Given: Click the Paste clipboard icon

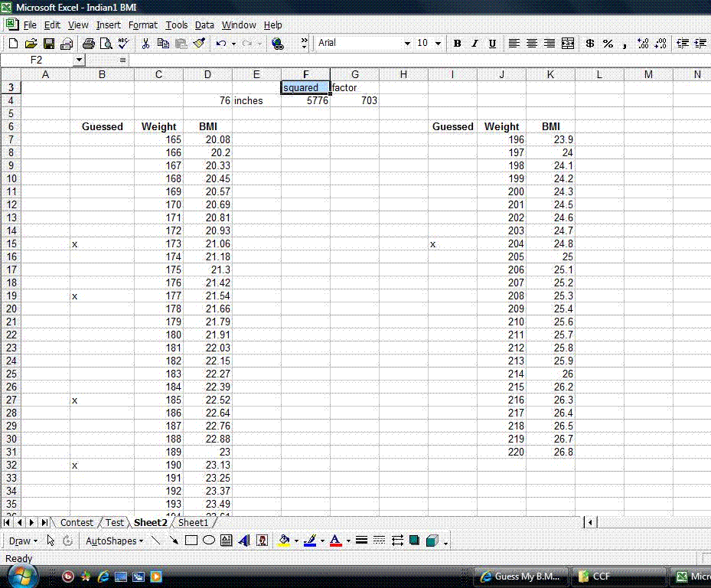Looking at the screenshot, I should pyautogui.click(x=181, y=44).
